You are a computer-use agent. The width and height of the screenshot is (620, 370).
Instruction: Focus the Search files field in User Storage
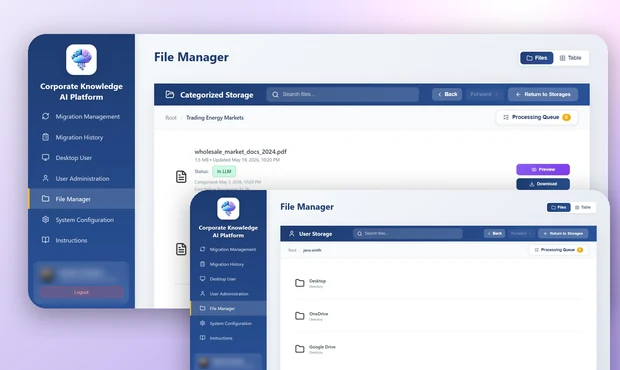pyautogui.click(x=408, y=234)
